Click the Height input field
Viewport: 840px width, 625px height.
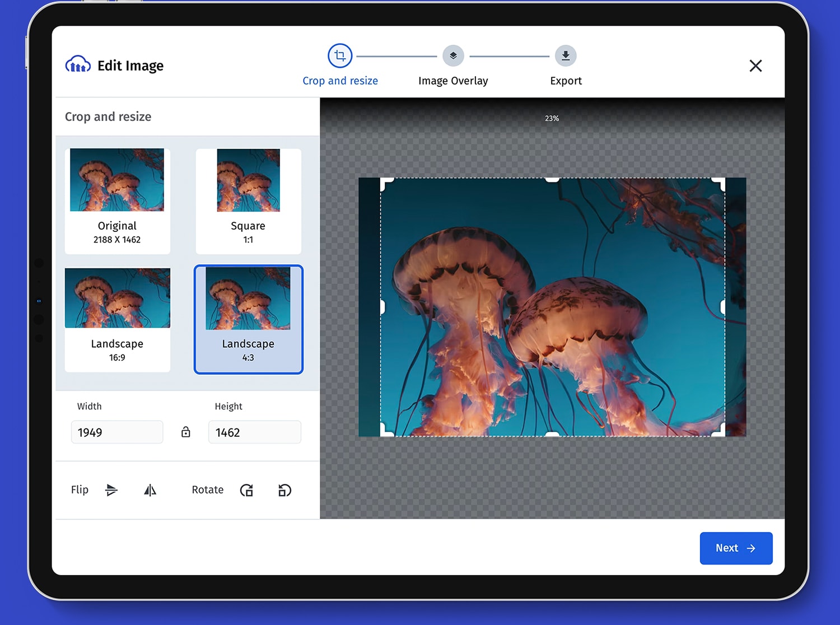click(254, 432)
